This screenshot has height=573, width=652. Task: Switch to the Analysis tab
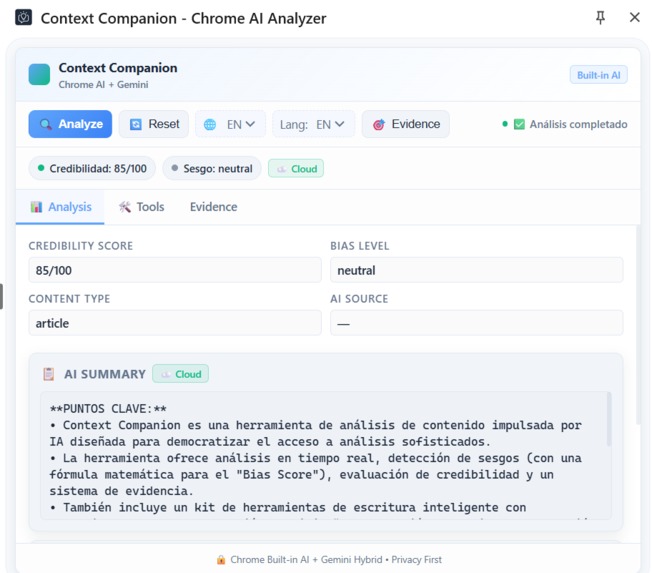(60, 207)
